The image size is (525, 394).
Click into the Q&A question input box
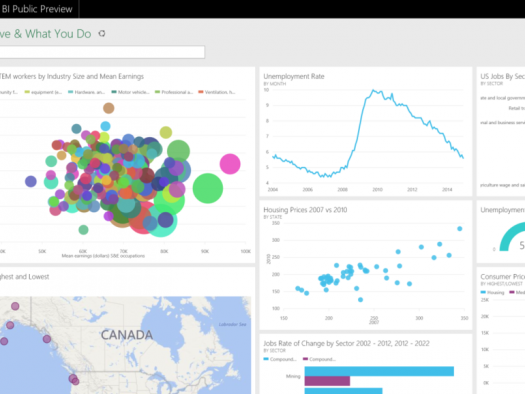coord(102,52)
